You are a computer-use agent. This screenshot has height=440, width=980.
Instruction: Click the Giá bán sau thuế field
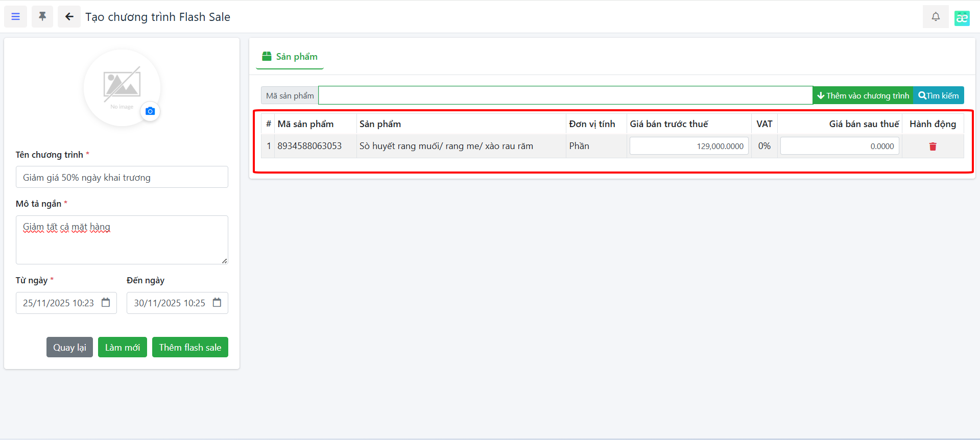(839, 146)
